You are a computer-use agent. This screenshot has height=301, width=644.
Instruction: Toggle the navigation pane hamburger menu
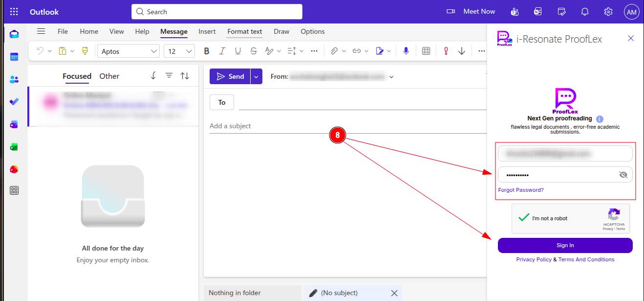click(41, 31)
